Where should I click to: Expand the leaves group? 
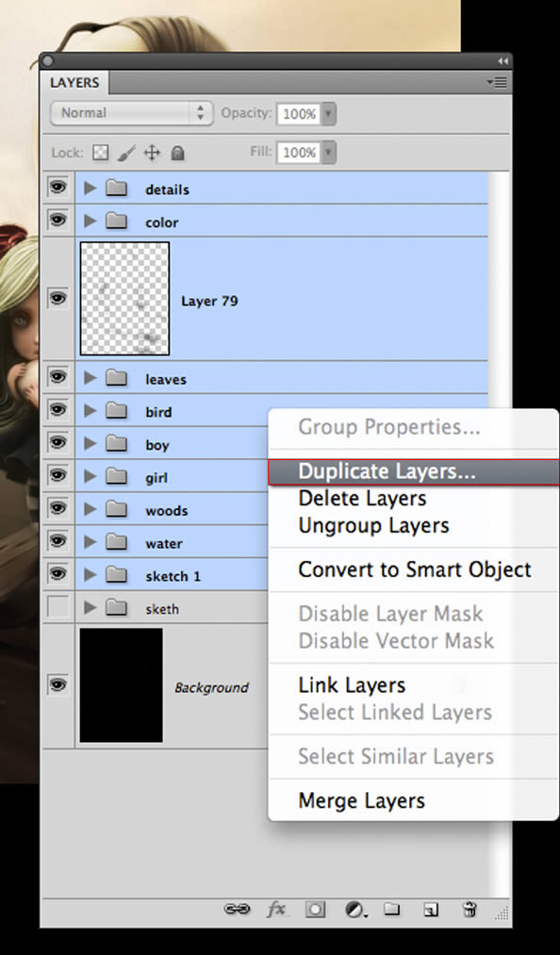coord(91,378)
